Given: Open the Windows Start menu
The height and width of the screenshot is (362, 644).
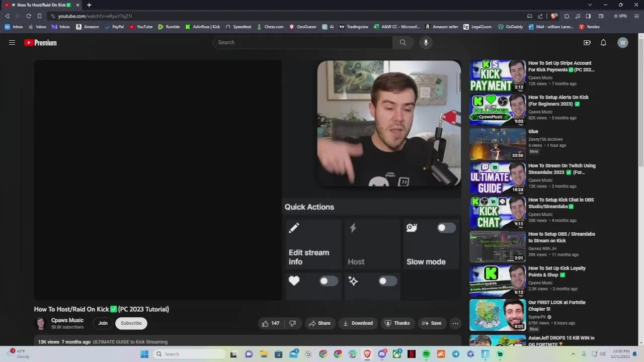Looking at the screenshot, I should 144,354.
